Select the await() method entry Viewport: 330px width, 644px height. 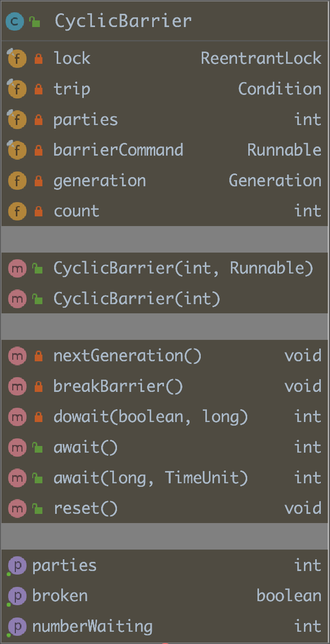[85, 448]
